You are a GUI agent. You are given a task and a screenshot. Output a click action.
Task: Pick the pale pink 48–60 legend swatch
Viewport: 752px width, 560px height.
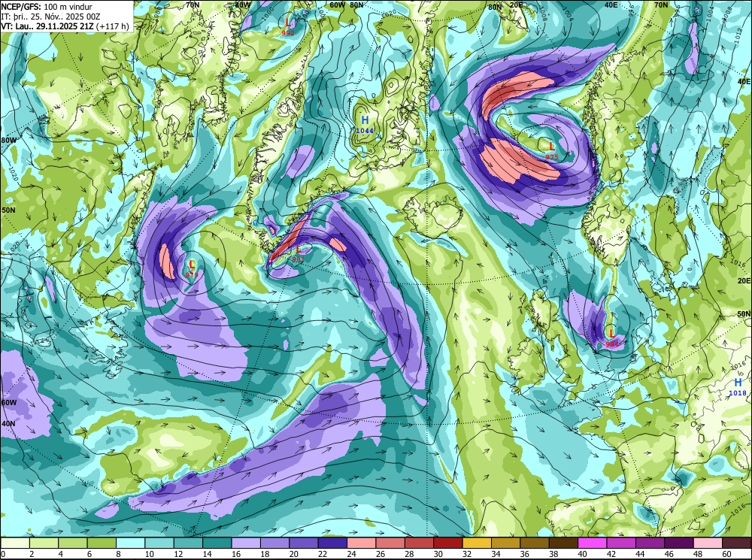click(x=708, y=543)
